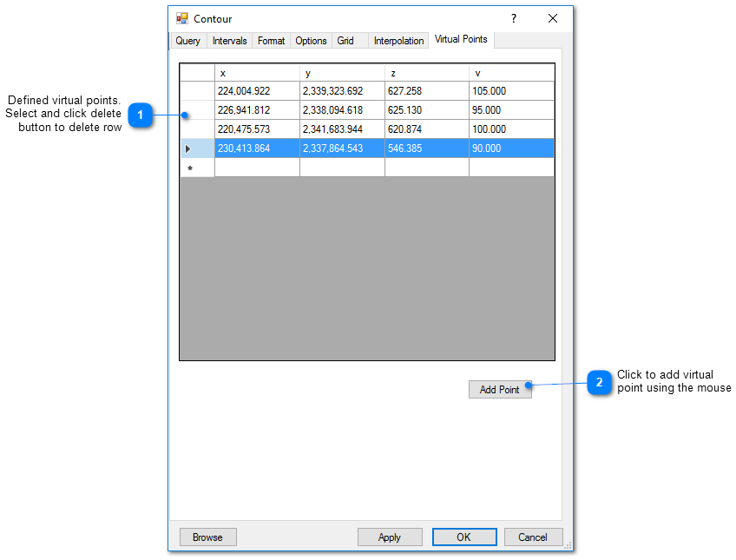The image size is (736, 560).
Task: Open the Options tab
Action: tap(311, 40)
